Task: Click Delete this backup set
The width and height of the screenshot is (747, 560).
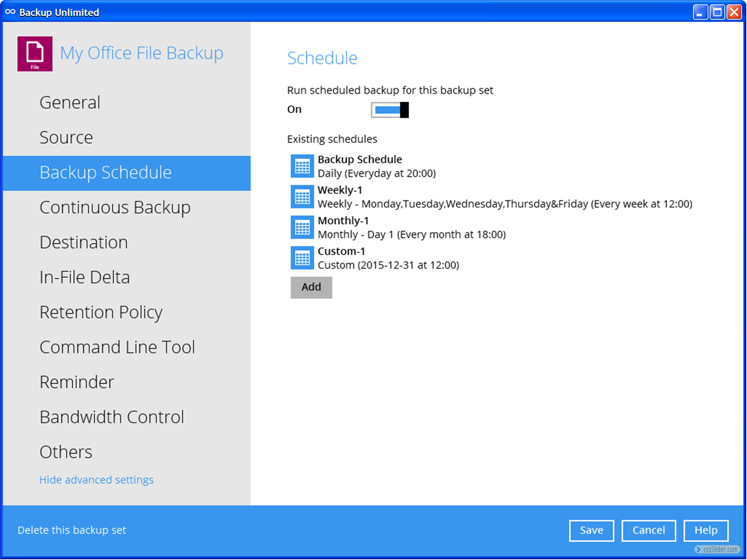Action: [x=72, y=530]
